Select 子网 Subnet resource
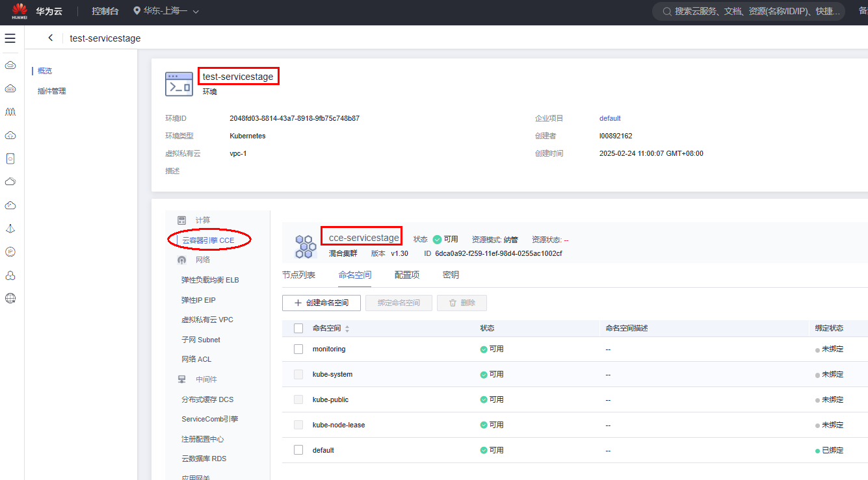Viewport: 868px width, 480px height. click(x=201, y=340)
